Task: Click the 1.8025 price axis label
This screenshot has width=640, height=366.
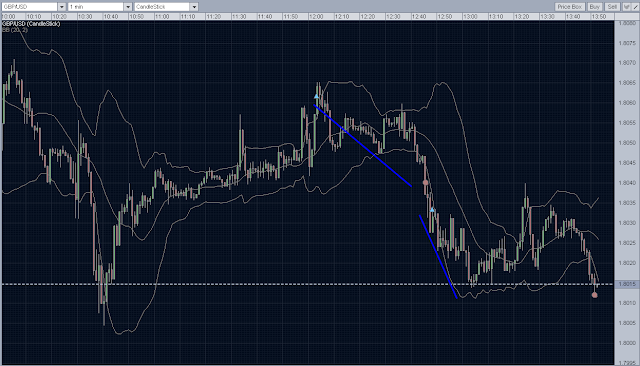Action: (627, 243)
